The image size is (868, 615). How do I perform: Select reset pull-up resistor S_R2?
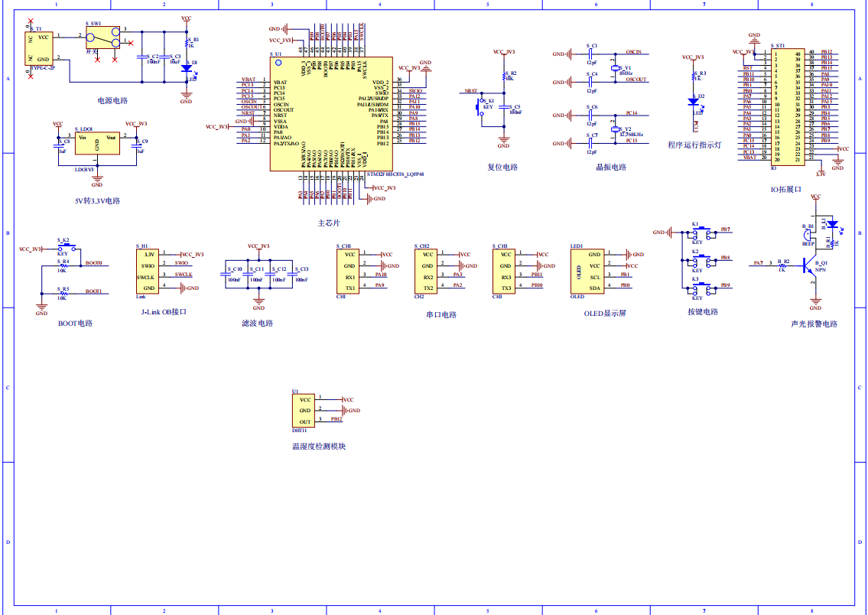pos(504,76)
